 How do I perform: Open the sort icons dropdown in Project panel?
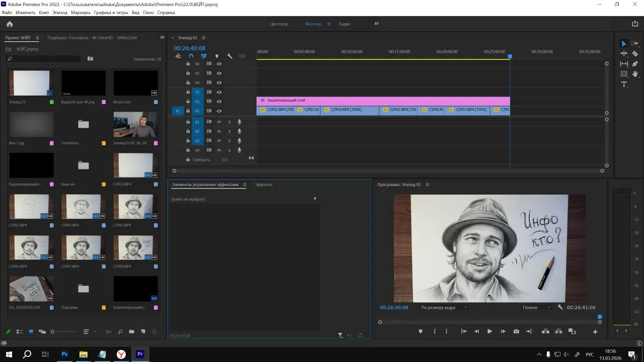(89, 332)
